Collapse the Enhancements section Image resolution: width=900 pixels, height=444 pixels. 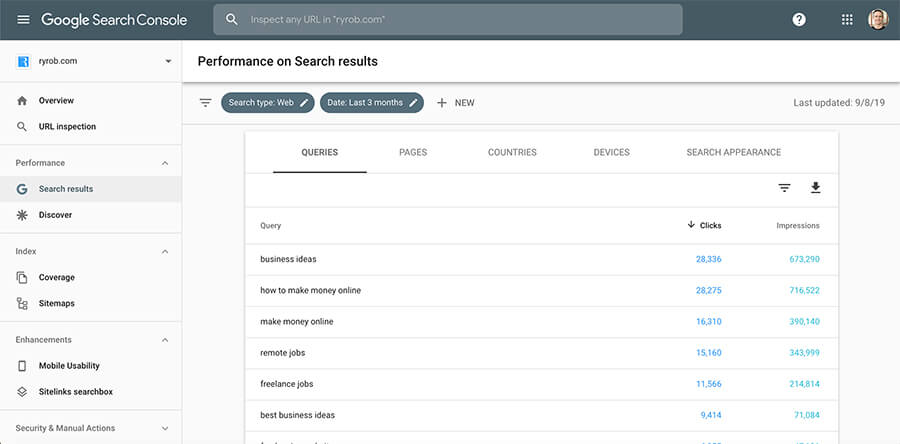165,340
